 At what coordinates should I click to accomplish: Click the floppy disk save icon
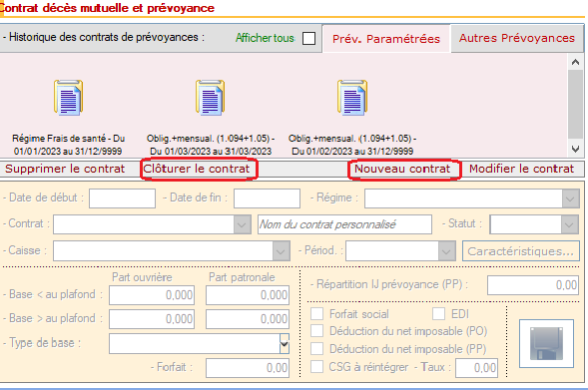tap(546, 343)
